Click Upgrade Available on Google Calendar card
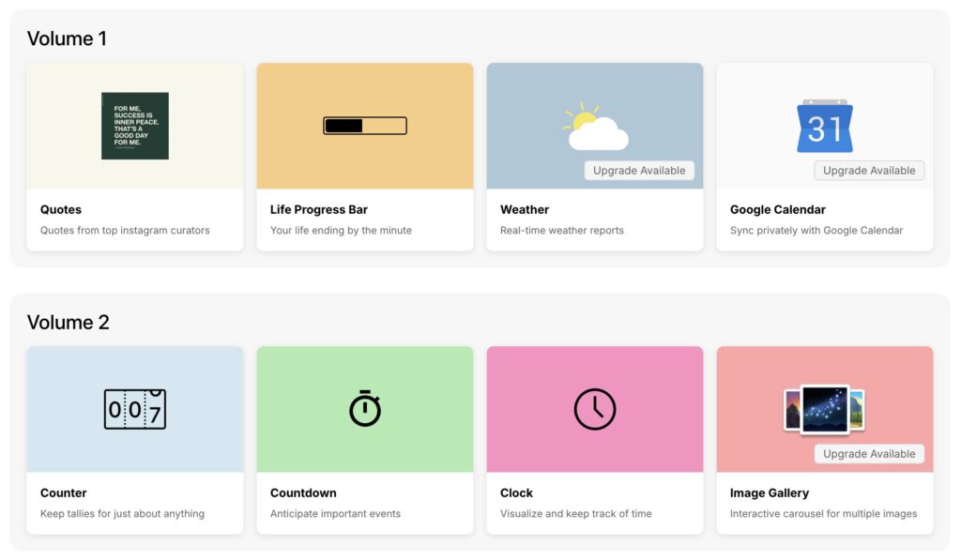Screen dimensions: 961x560 tap(869, 171)
